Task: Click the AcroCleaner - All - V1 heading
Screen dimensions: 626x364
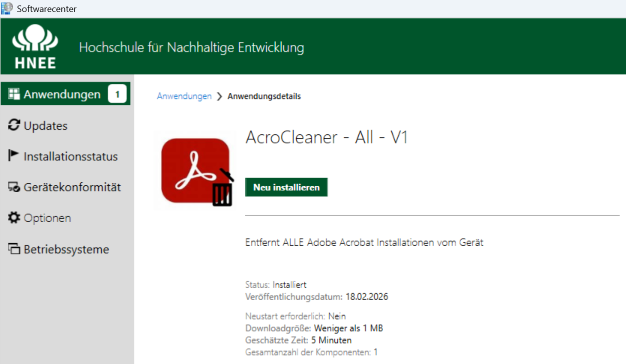Action: click(327, 138)
